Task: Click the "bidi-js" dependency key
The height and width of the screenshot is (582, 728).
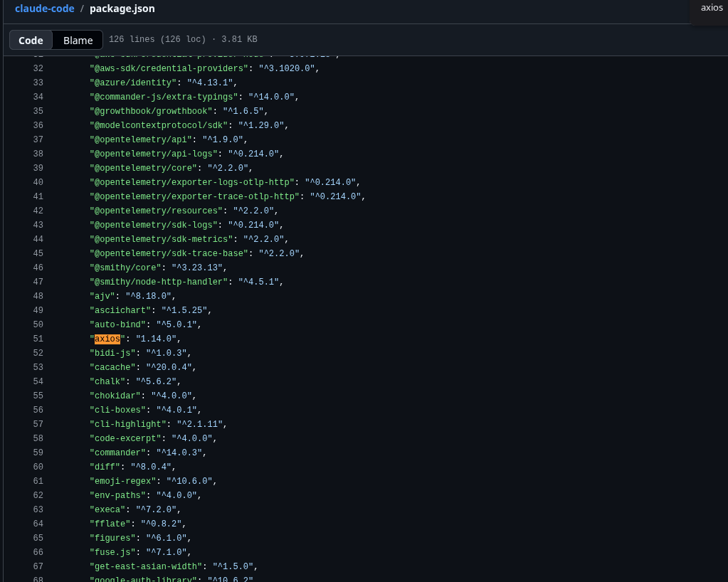Action: coord(112,353)
